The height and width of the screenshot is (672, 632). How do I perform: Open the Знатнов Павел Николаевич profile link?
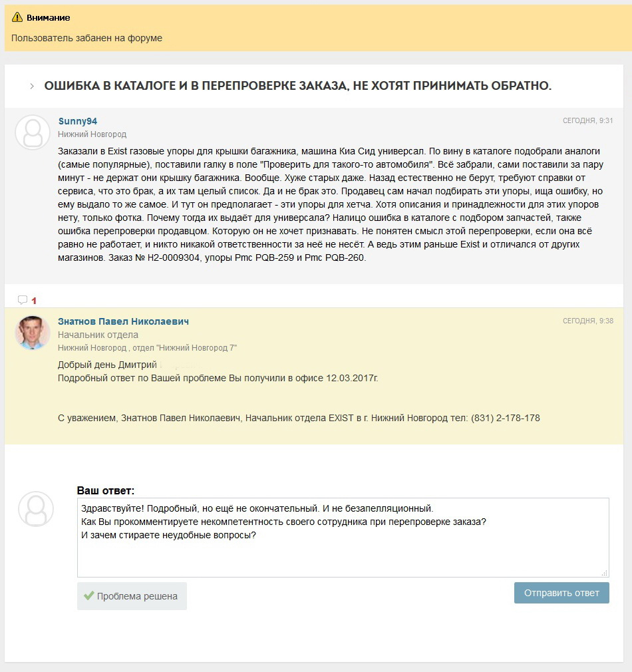click(123, 321)
